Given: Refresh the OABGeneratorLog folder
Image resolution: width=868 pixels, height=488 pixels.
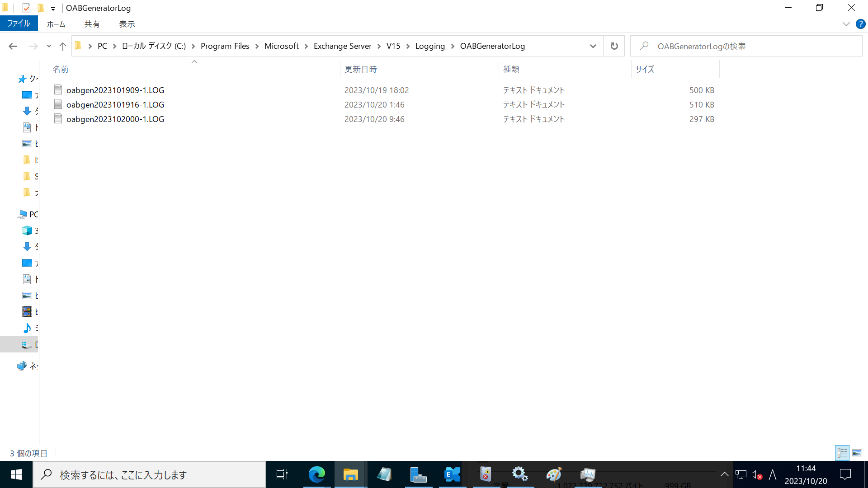Looking at the screenshot, I should pos(614,46).
